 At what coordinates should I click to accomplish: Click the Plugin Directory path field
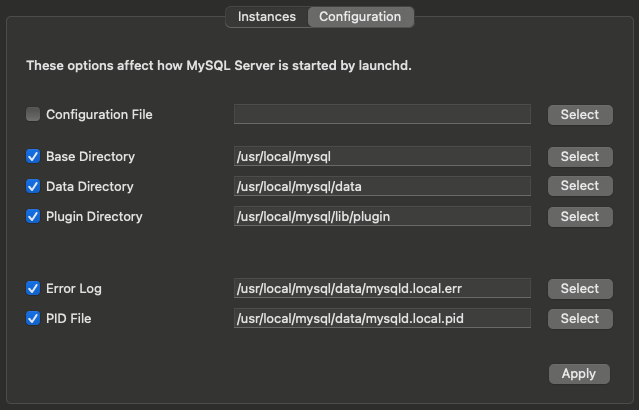382,216
